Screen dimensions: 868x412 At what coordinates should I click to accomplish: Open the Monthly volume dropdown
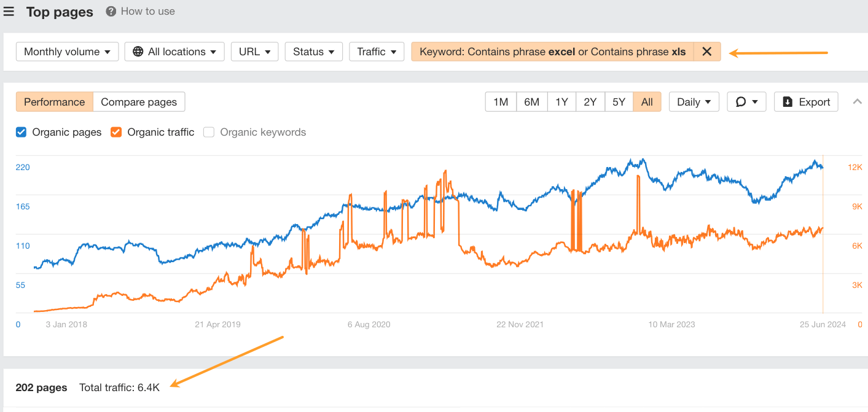click(67, 52)
